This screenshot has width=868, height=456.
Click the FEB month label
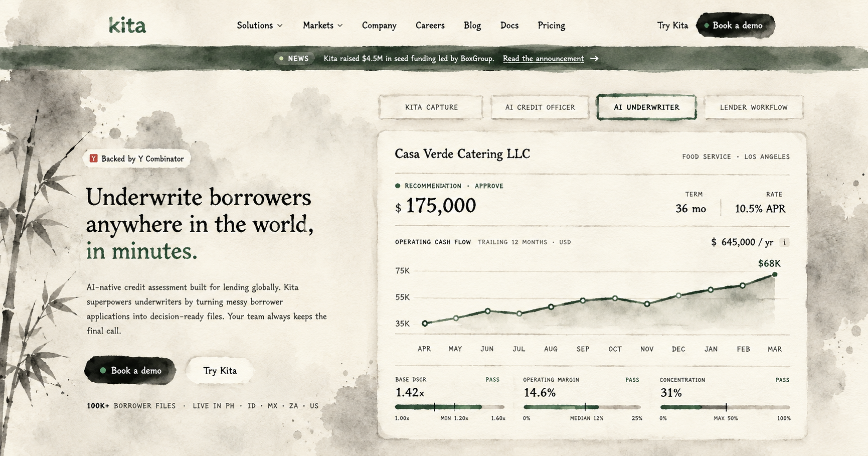pyautogui.click(x=743, y=349)
